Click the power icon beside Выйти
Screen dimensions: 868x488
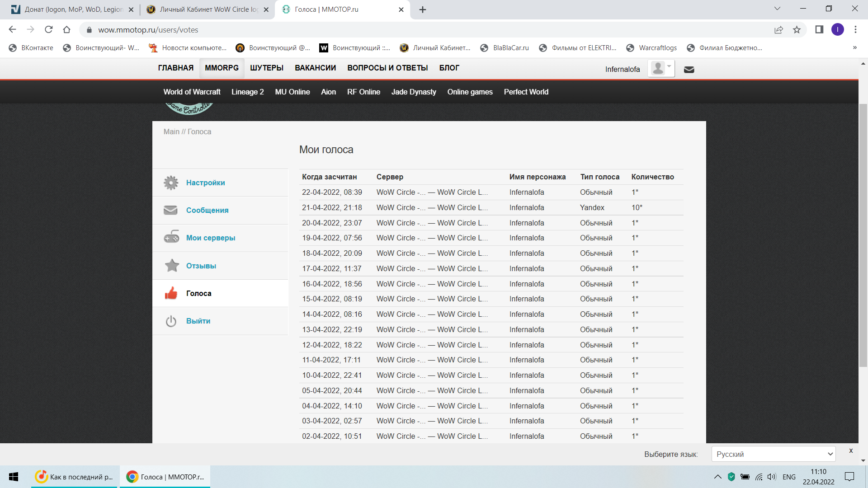(x=171, y=321)
